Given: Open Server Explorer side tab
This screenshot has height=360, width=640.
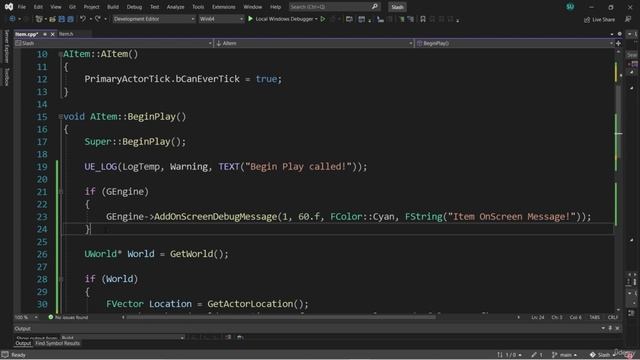Looking at the screenshot, I should click(x=6, y=46).
